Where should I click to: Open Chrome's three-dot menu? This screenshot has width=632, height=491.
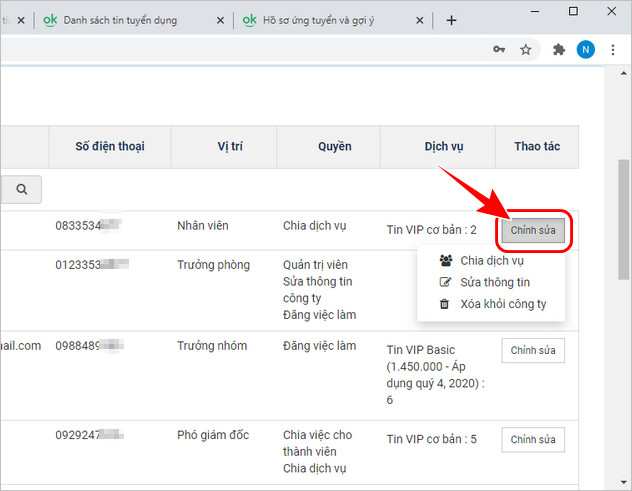pos(614,50)
